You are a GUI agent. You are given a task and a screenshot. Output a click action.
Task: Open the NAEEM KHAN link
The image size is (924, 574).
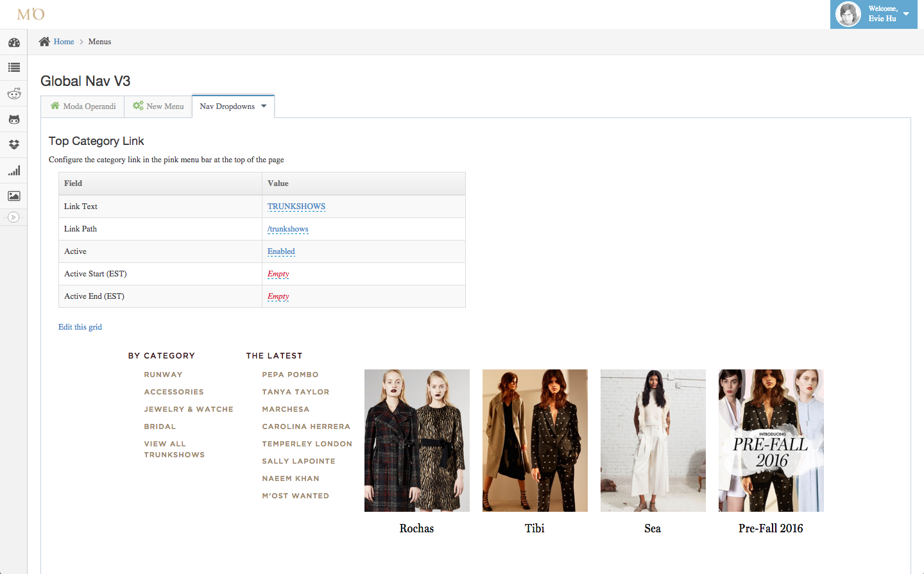click(290, 478)
